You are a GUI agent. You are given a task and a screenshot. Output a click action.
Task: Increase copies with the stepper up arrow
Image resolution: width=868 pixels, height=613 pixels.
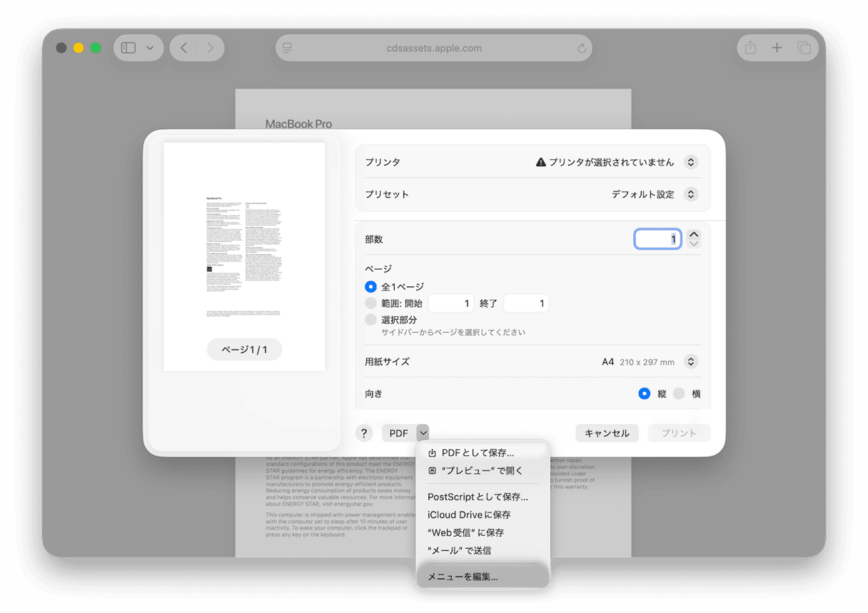tap(692, 234)
